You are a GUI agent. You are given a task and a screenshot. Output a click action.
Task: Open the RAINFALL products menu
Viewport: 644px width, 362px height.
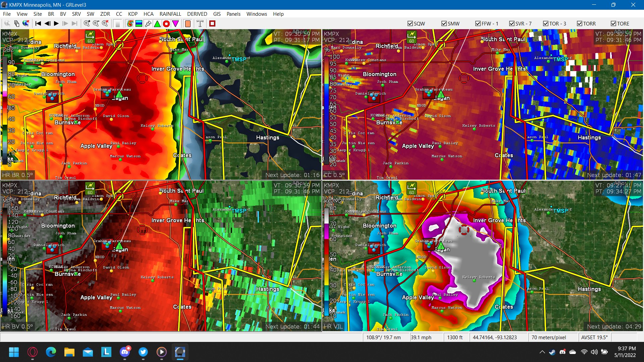click(x=170, y=14)
